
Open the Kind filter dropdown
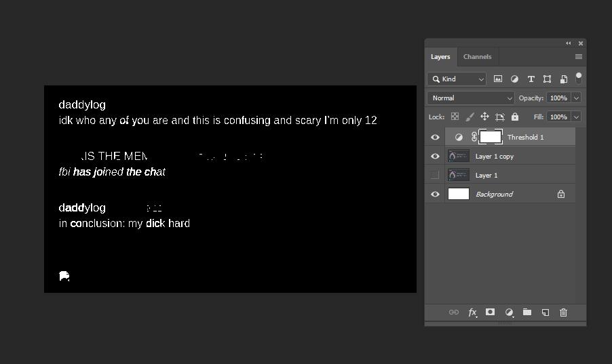click(457, 79)
